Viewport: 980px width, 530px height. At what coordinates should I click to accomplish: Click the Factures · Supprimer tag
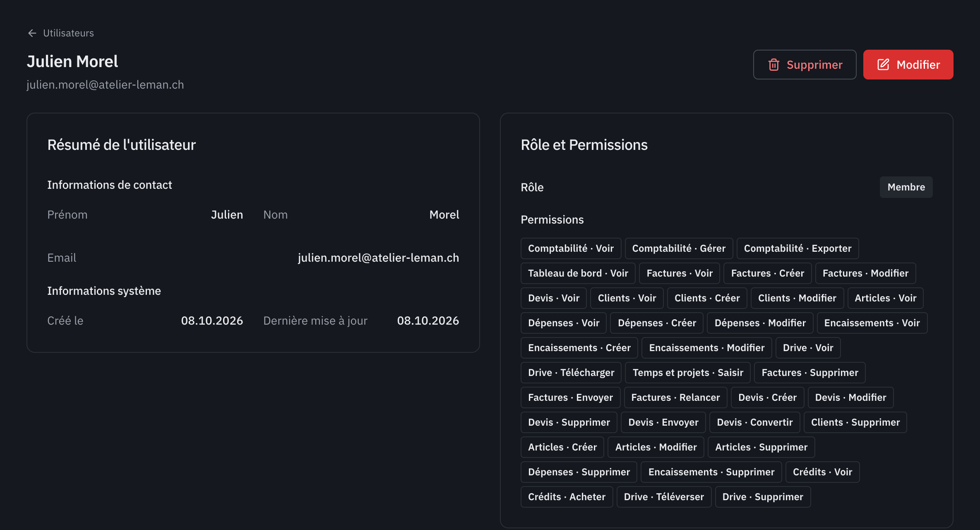point(809,373)
